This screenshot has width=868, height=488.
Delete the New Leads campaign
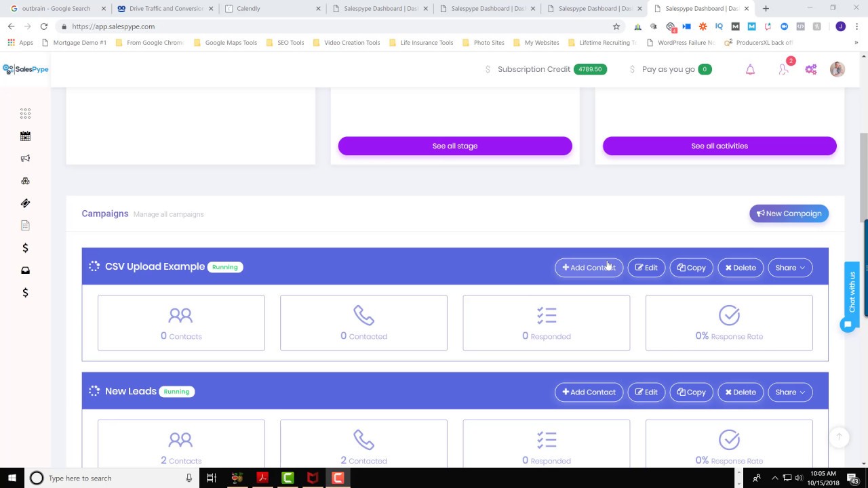coord(741,392)
